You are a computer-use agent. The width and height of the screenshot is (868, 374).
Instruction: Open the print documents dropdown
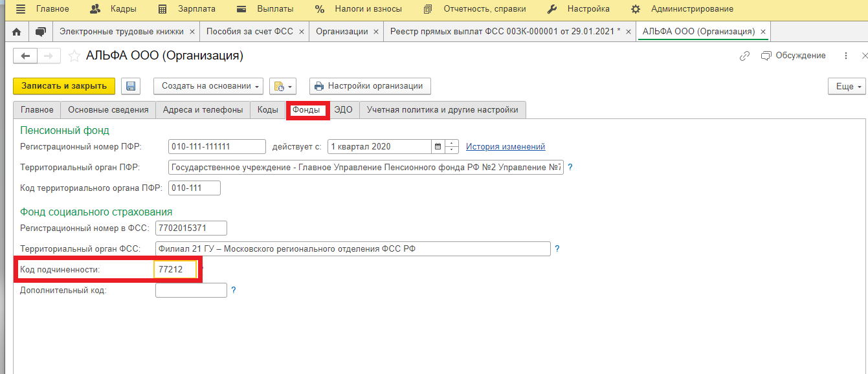(283, 86)
